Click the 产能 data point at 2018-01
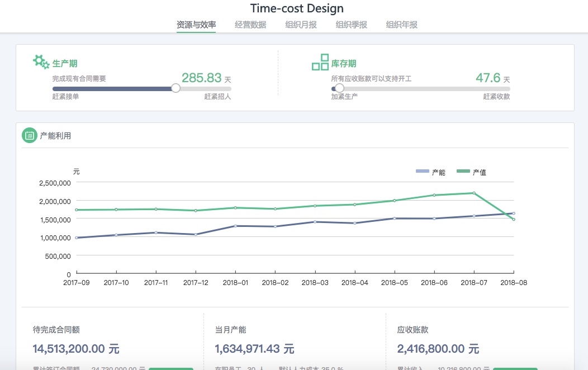 [235, 226]
